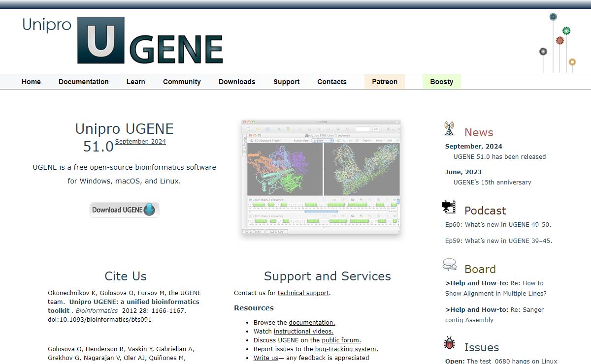The width and height of the screenshot is (591, 364).
Task: Open the Contacts menu item
Action: (x=332, y=82)
